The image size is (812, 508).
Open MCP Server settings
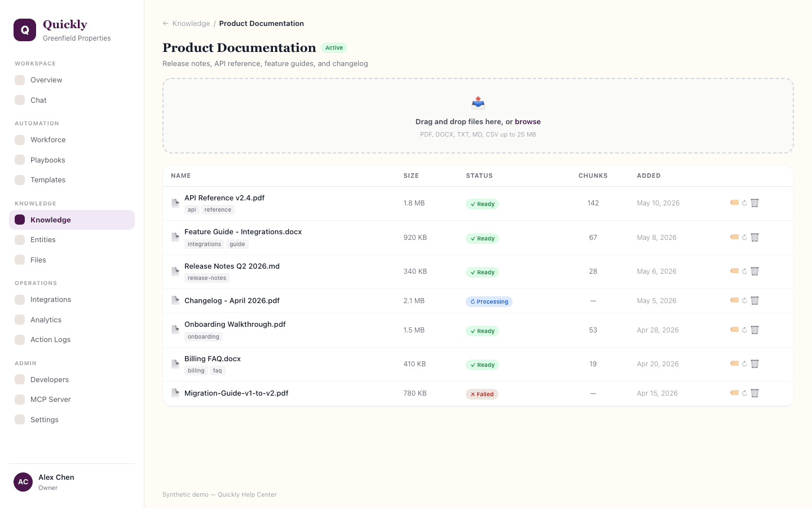click(x=72, y=400)
